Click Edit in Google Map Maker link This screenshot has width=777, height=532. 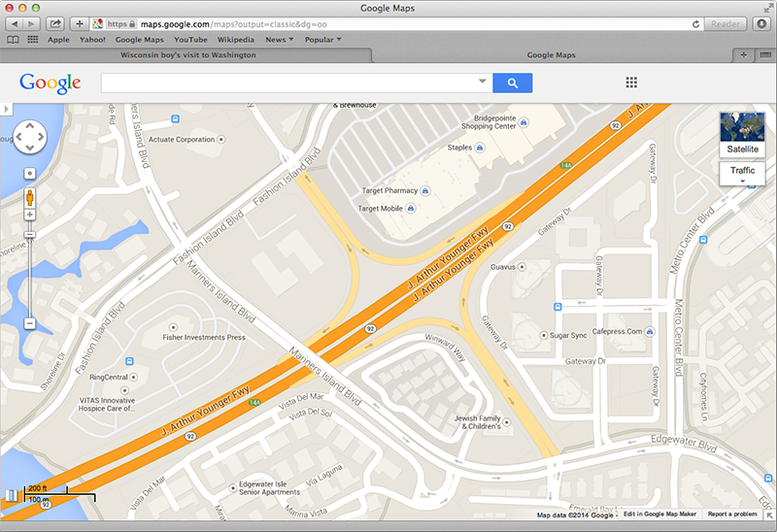[x=659, y=515]
